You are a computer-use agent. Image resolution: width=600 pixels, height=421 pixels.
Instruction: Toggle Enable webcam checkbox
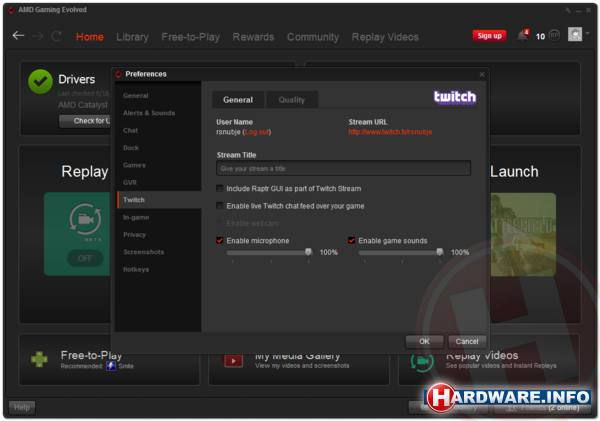220,223
